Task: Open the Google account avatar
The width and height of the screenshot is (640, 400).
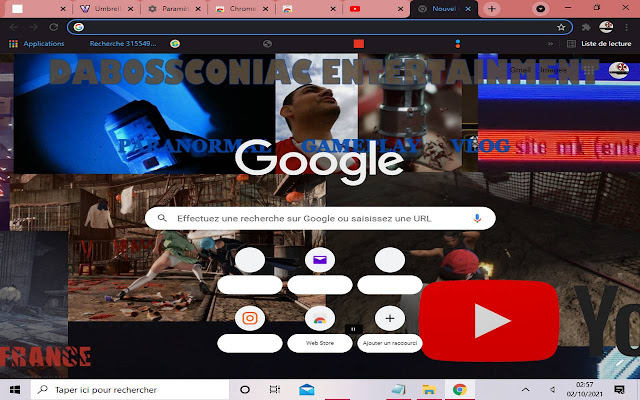Action: coord(618,70)
